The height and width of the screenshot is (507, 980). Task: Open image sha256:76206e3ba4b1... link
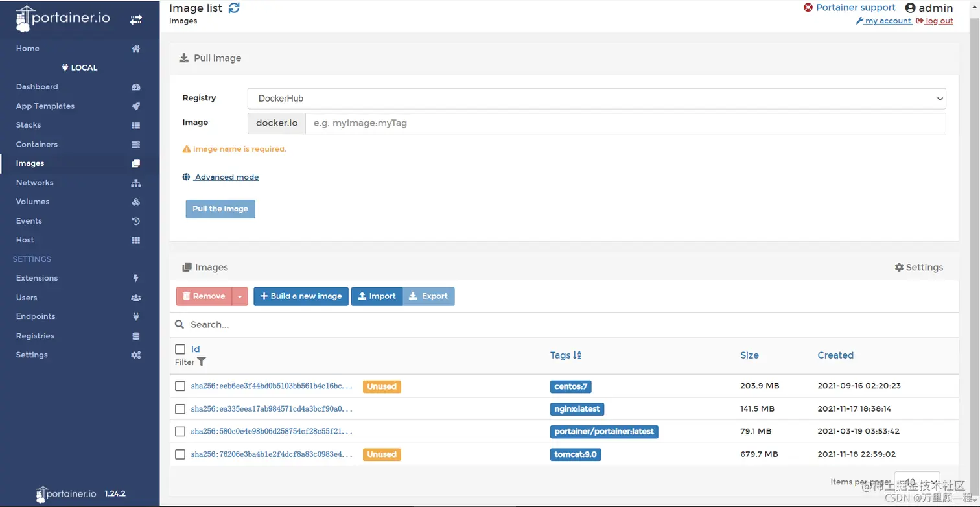point(272,454)
